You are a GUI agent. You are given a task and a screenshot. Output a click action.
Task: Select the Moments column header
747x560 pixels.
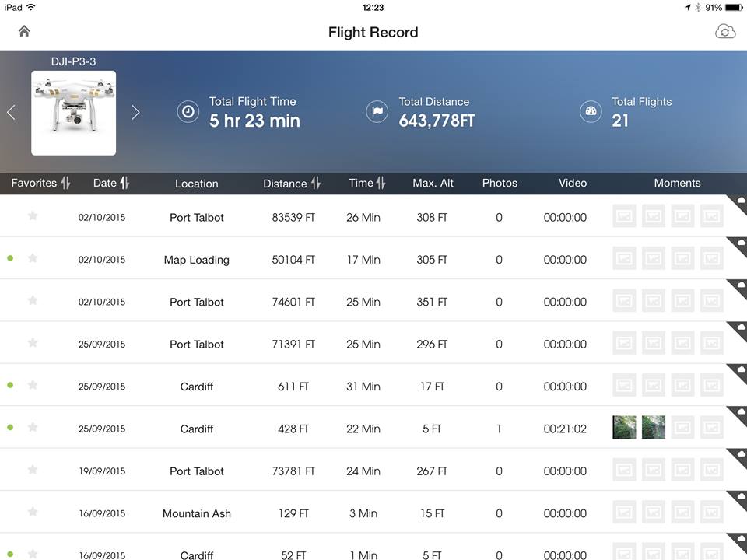[677, 183]
